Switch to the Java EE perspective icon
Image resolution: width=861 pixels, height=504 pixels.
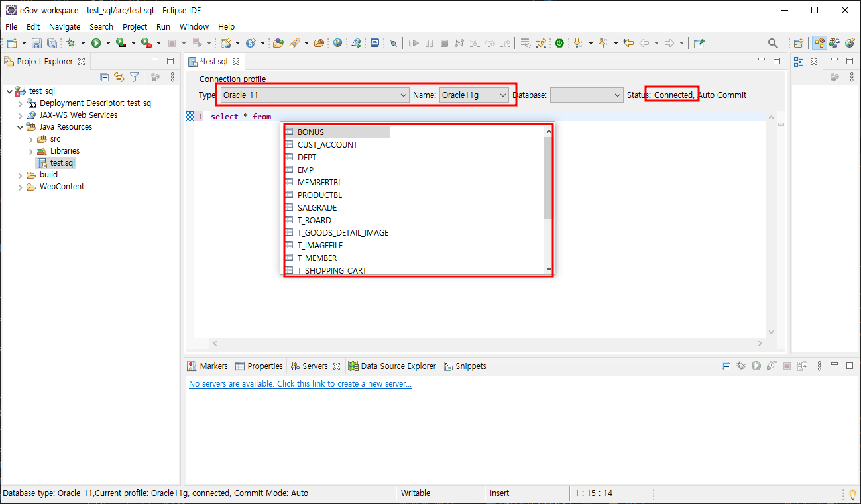point(820,43)
